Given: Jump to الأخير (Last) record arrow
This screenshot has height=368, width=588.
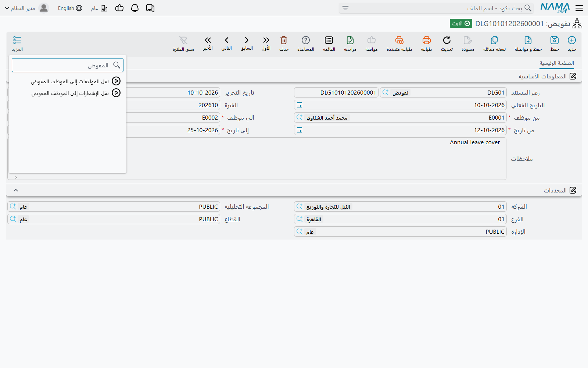Looking at the screenshot, I should (208, 40).
